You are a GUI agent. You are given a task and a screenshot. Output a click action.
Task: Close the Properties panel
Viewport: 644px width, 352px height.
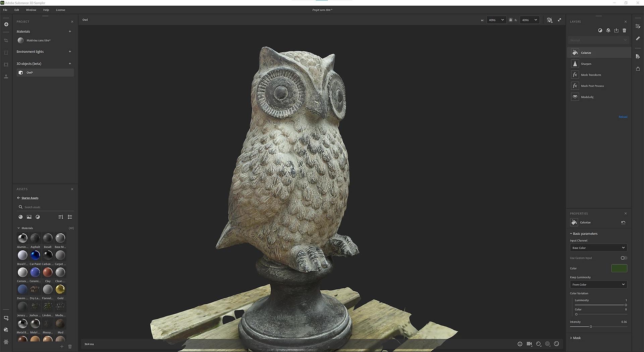[626, 213]
